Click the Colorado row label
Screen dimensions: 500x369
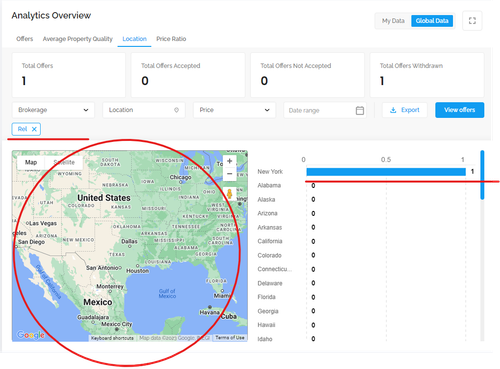click(269, 255)
